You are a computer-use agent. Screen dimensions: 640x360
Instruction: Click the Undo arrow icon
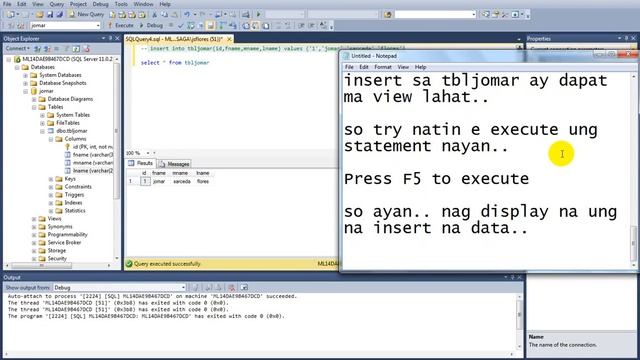187,14
